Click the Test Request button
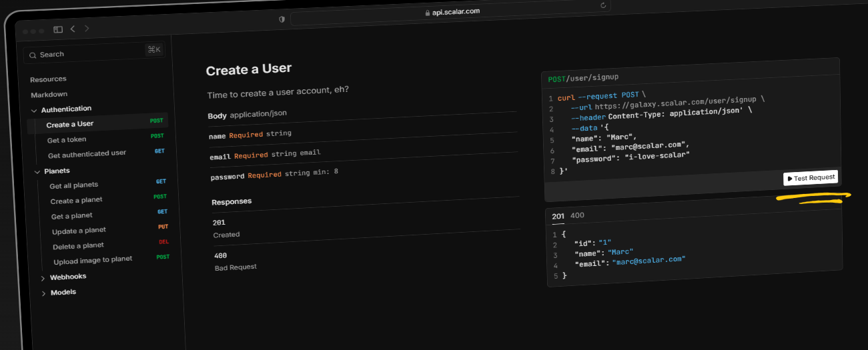 click(811, 178)
